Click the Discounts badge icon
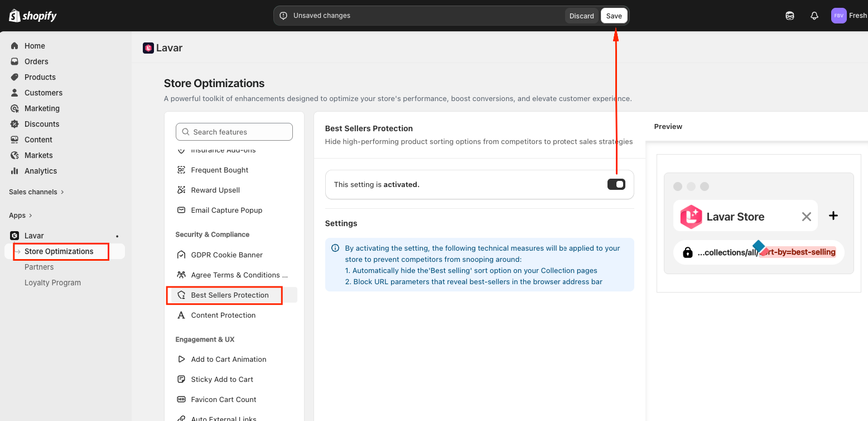This screenshot has height=421, width=868. point(15,124)
